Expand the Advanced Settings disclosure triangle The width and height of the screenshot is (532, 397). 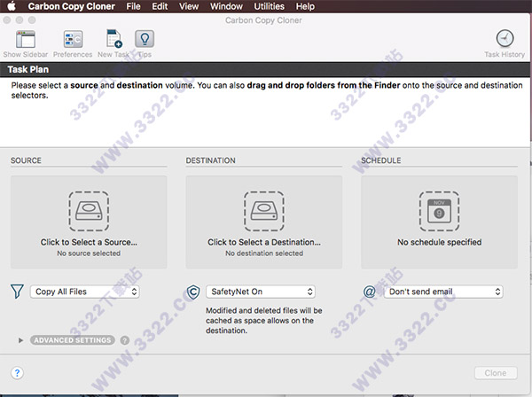[x=20, y=340]
